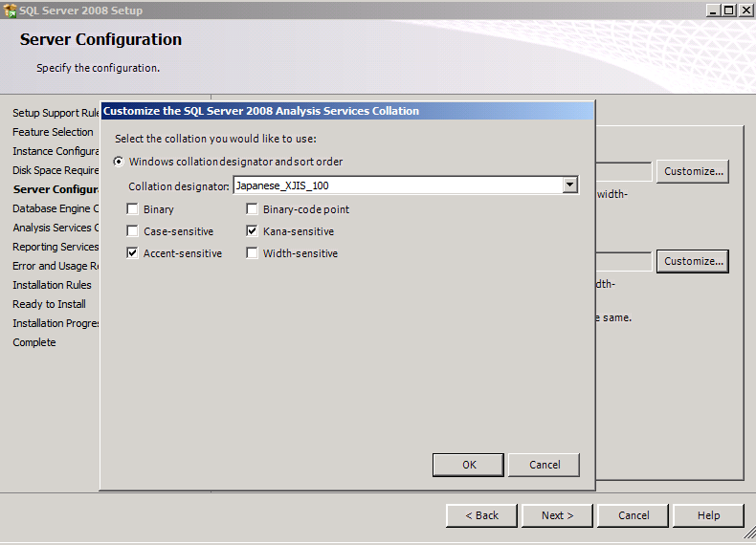
Task: Minimize the SQL Server Setup window
Action: click(x=714, y=11)
